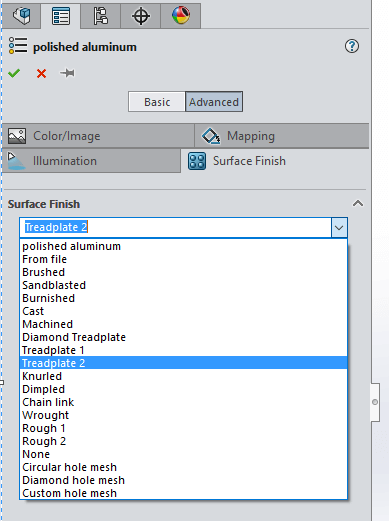Click the green checkmark to accept
This screenshot has height=521, width=389.
(x=14, y=73)
